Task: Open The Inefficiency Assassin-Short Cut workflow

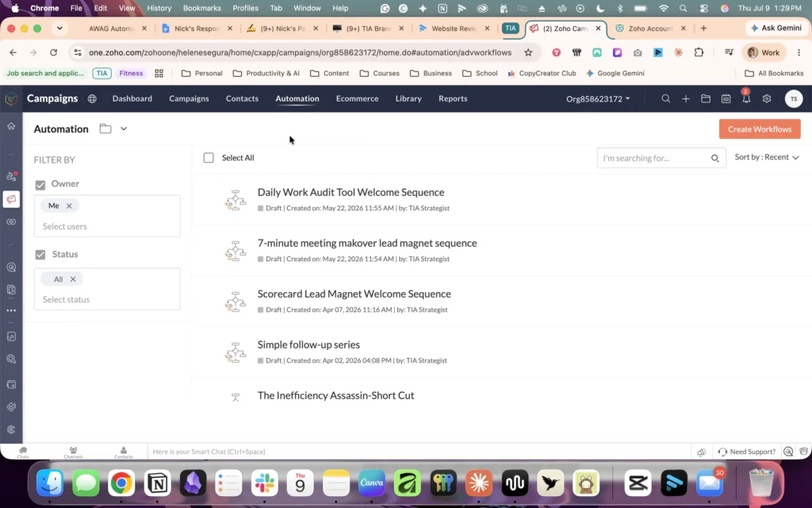Action: 335,395
